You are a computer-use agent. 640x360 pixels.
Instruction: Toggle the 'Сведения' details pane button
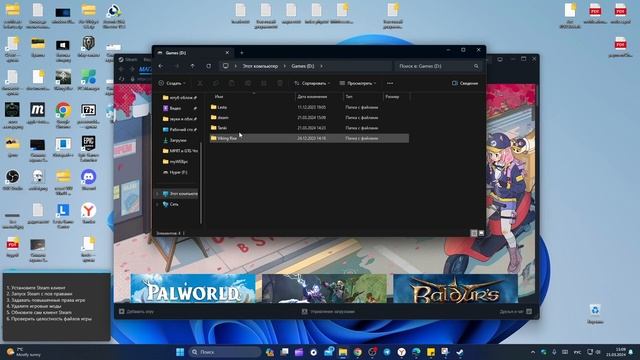coord(465,83)
